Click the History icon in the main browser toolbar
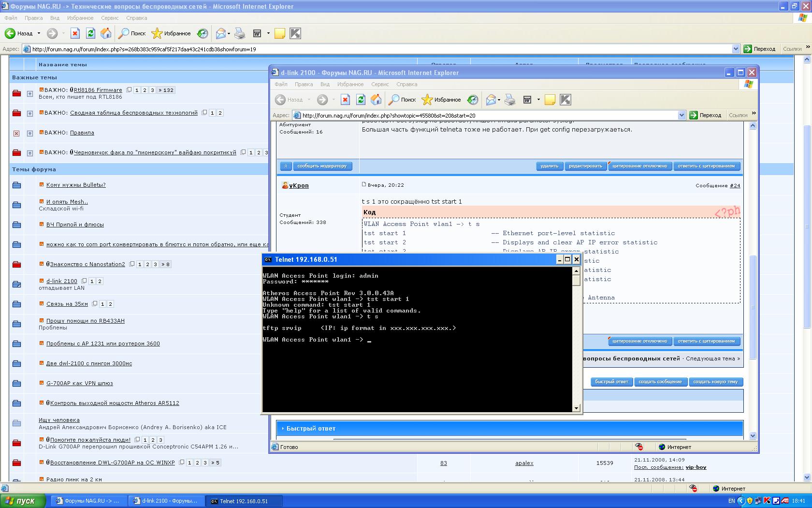The width and height of the screenshot is (812, 508). click(x=203, y=33)
